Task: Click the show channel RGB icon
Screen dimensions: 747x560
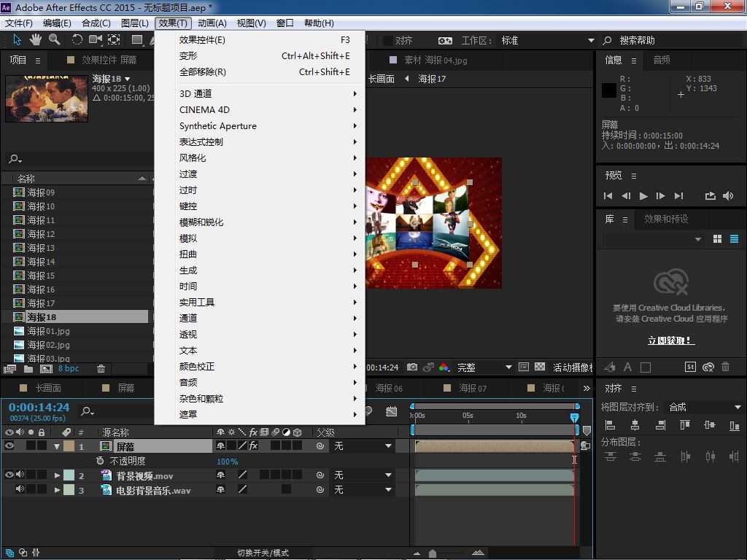Action: [x=444, y=367]
